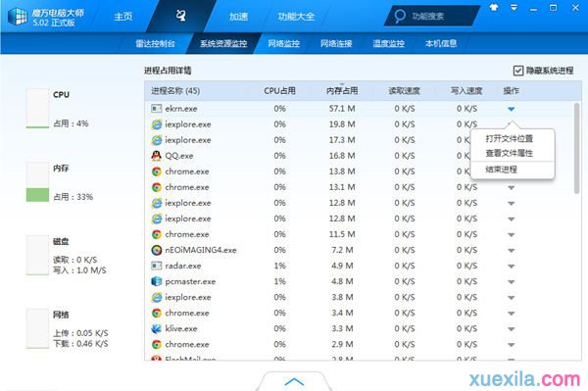Switch to 加速 tab
The width and height of the screenshot is (588, 391).
coord(238,17)
